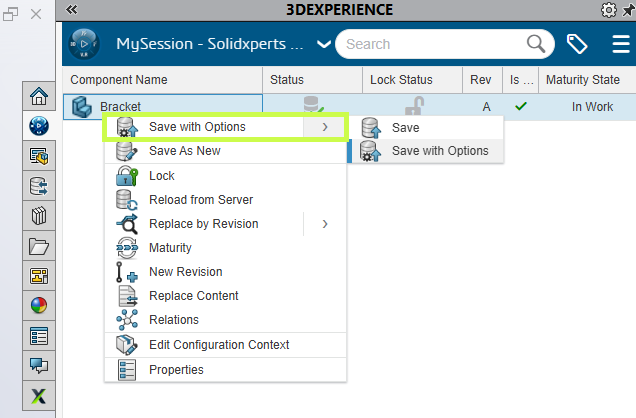Click New Revision in context menu
Screen dimensions: 636x418
click(x=185, y=272)
